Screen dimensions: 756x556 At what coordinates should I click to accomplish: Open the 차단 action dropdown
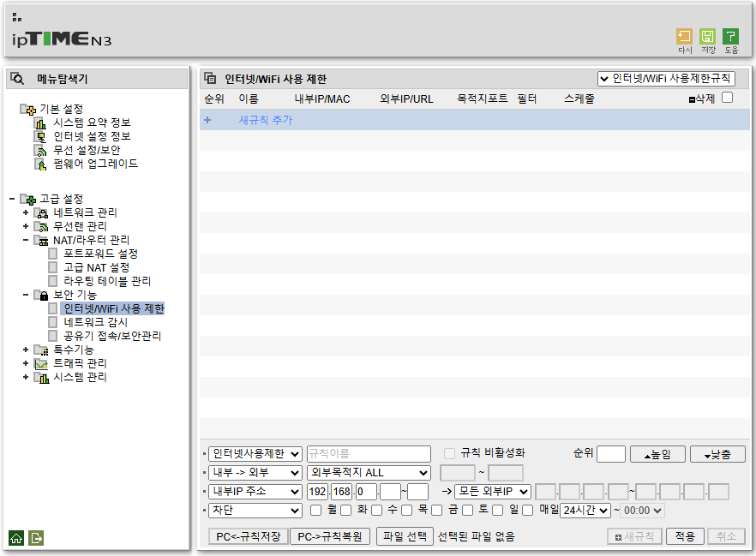pos(255,511)
